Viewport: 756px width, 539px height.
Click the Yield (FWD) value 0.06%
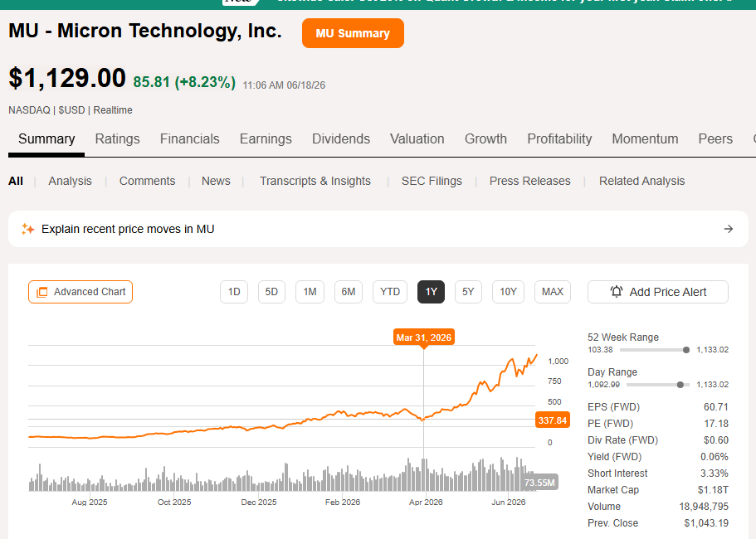coord(714,457)
